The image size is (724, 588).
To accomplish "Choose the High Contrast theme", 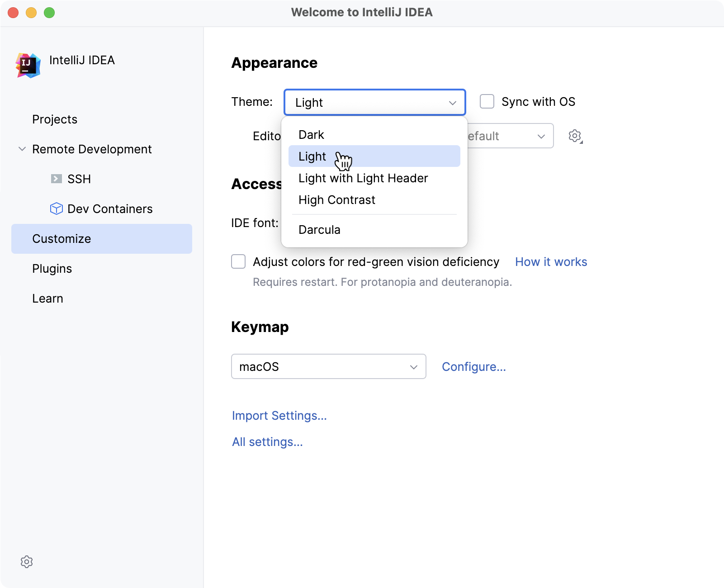I will click(x=374, y=200).
